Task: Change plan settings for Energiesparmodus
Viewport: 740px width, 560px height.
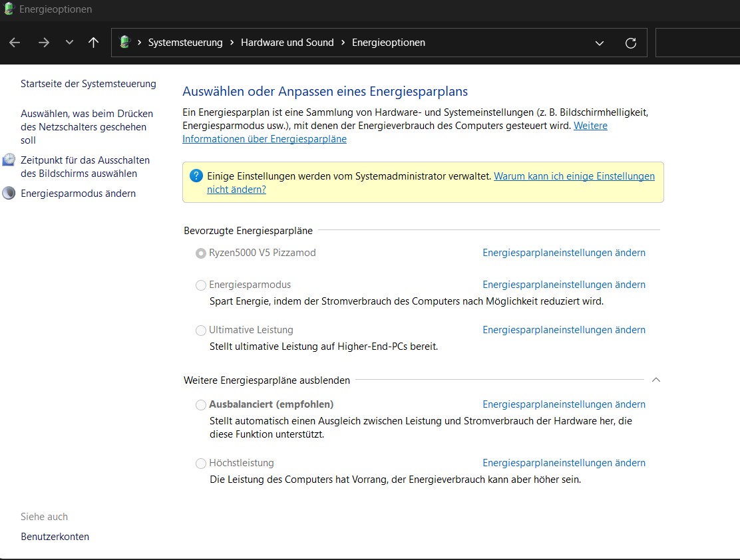Action: [564, 285]
